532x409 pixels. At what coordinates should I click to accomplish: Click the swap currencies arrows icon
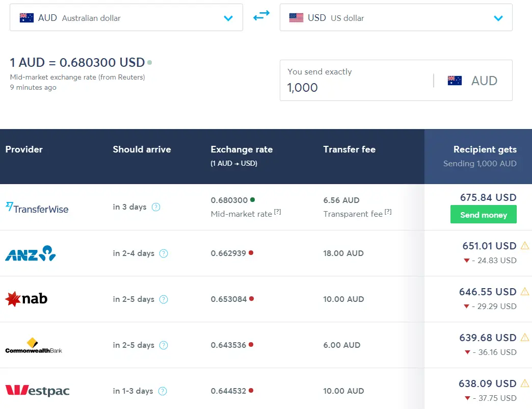(261, 16)
